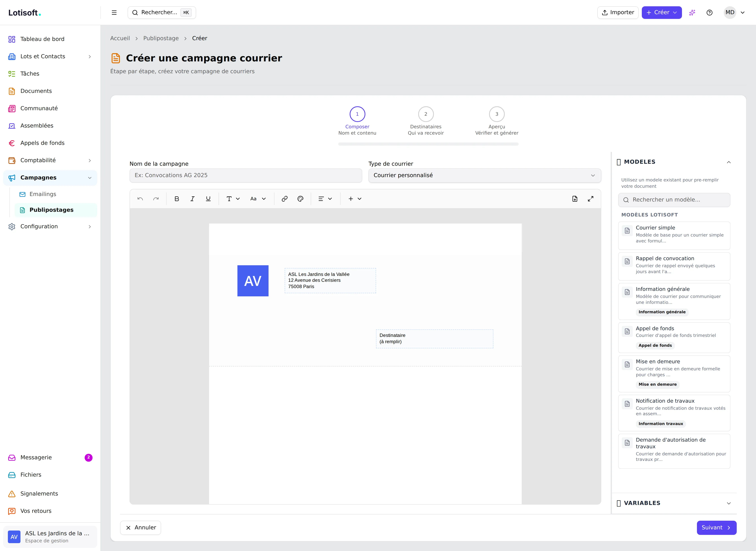Open Tableau de bord in sidebar
This screenshot has height=551, width=756.
(50, 39)
